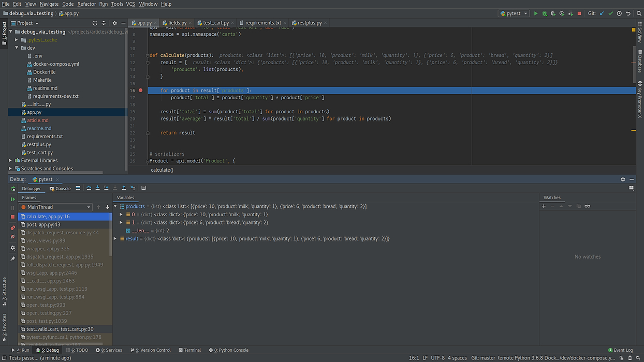Open pytest run configuration dropdown
The height and width of the screenshot is (362, 644).
click(514, 13)
